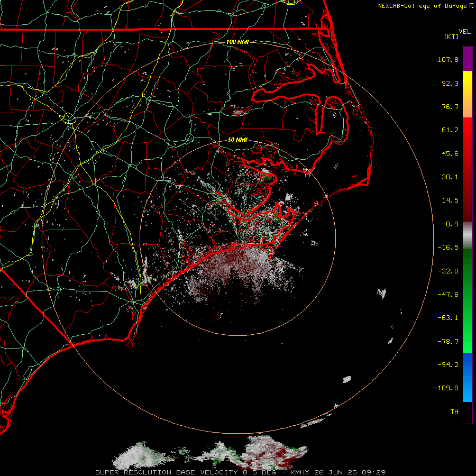Viewport: 476px width, 476px height.
Task: Click the -32.0 legend value
Action: coord(448,271)
